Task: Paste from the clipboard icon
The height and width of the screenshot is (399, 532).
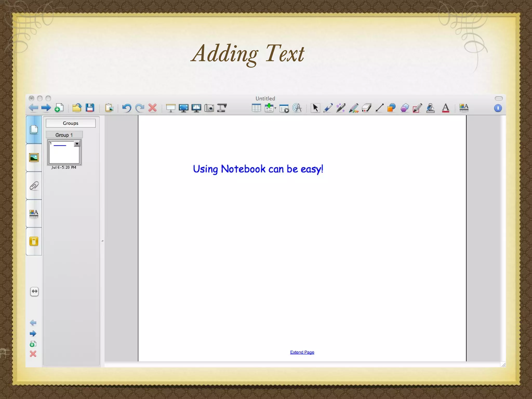Action: point(109,108)
